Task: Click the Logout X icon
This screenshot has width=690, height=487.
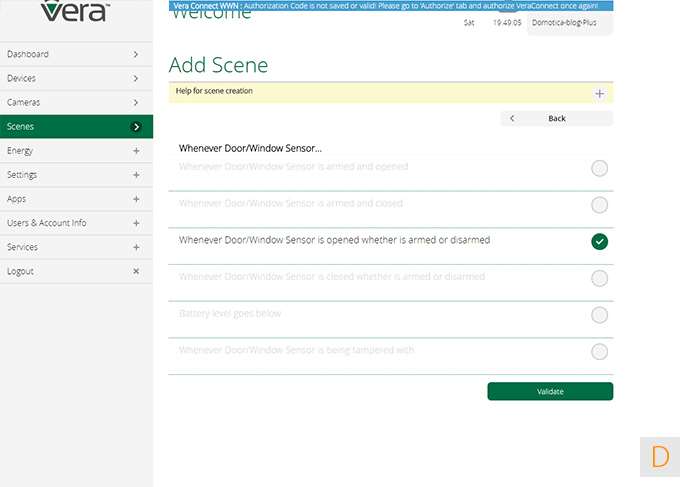Action: click(136, 271)
